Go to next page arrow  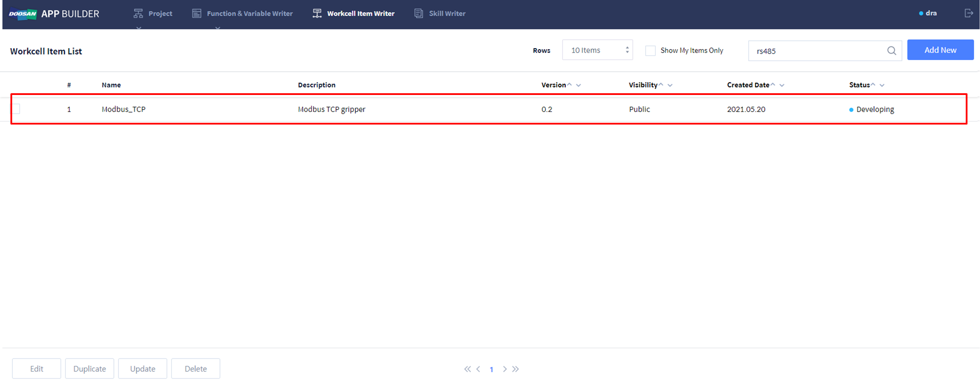point(505,369)
